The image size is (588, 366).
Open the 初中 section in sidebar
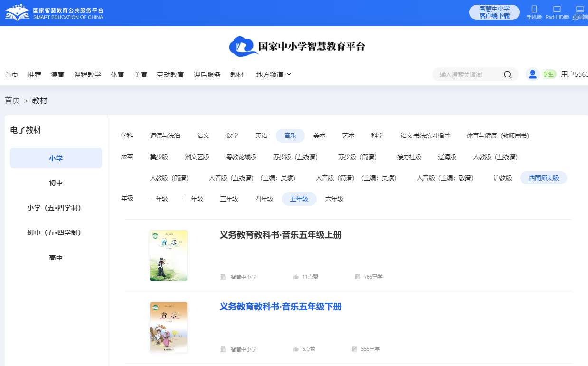coord(56,183)
